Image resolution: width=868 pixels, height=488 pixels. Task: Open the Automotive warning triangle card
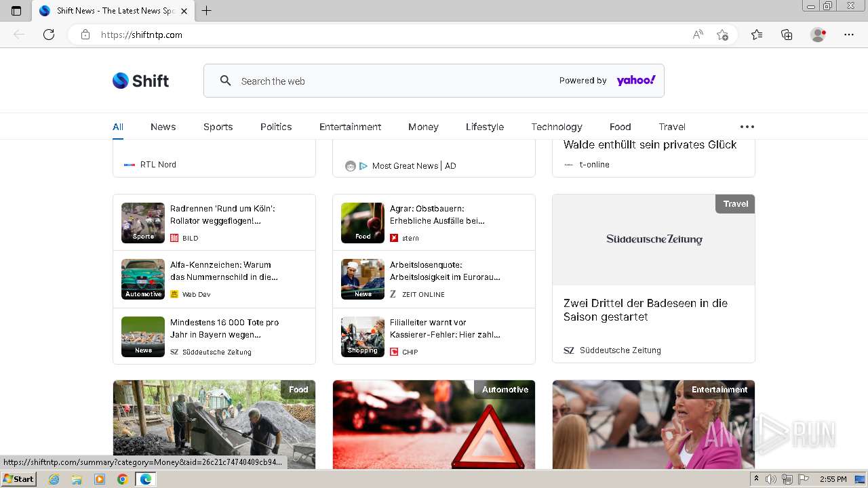(x=434, y=424)
